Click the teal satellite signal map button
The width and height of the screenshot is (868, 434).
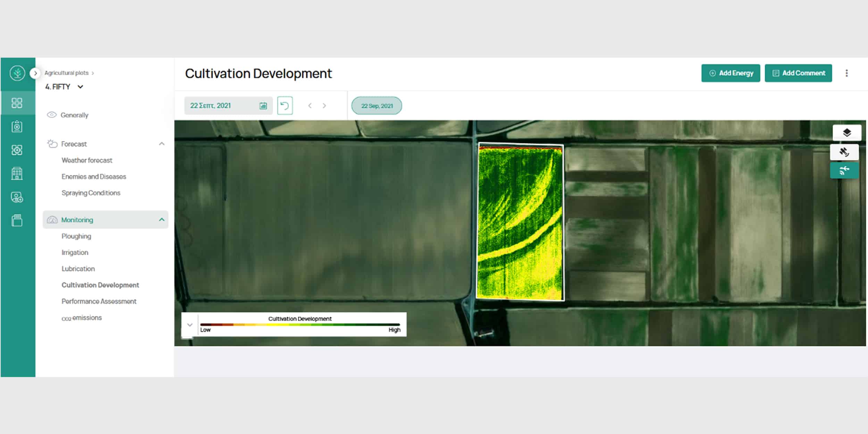pyautogui.click(x=844, y=170)
